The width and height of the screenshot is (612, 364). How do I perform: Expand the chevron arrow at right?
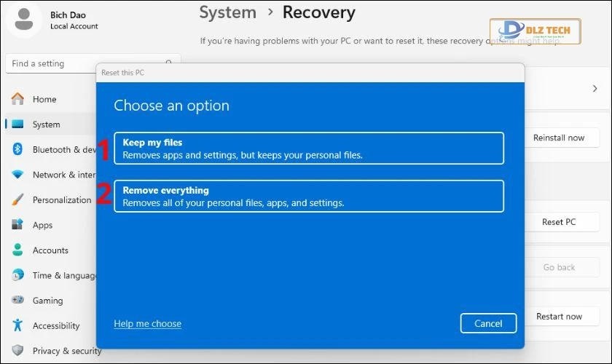tap(595, 88)
